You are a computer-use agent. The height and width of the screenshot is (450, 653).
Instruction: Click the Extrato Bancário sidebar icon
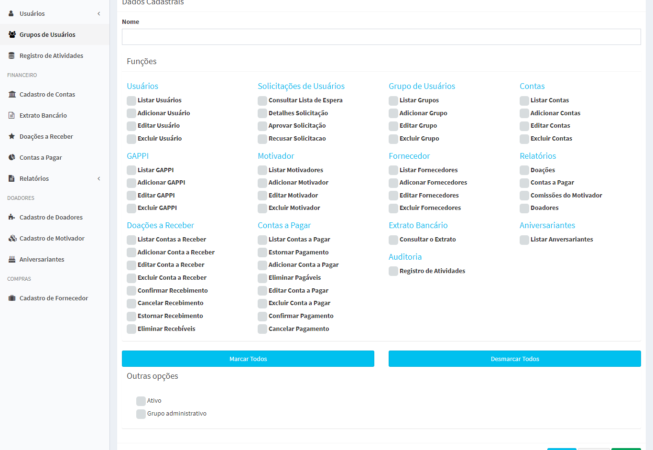(x=11, y=115)
